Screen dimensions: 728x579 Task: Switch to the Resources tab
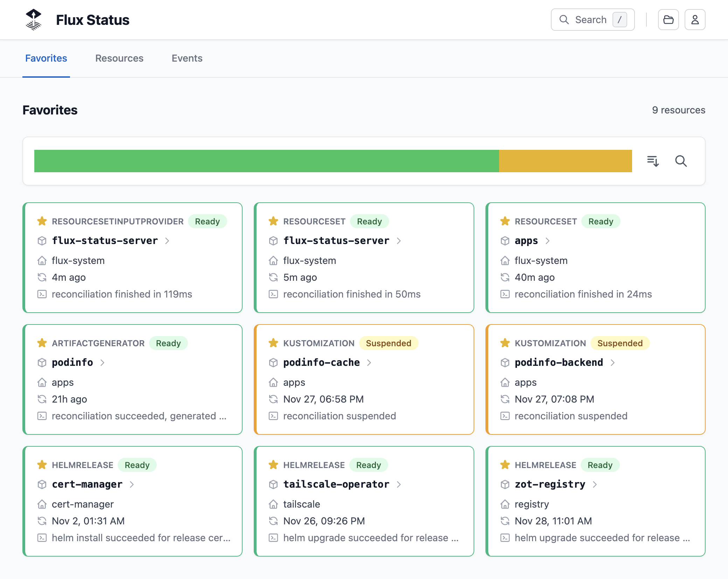pos(119,58)
